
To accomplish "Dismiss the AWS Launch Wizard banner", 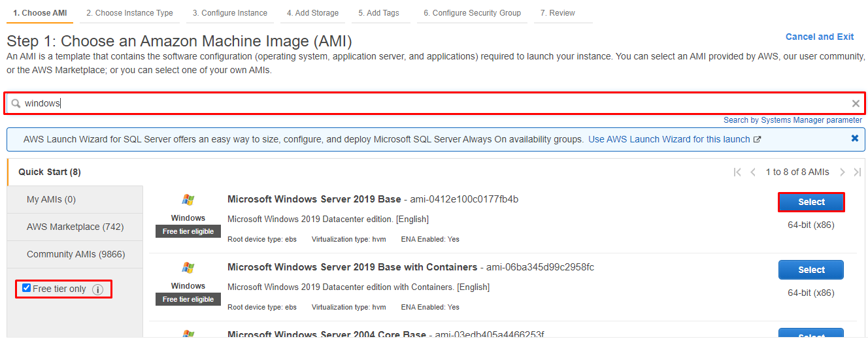I will point(855,138).
